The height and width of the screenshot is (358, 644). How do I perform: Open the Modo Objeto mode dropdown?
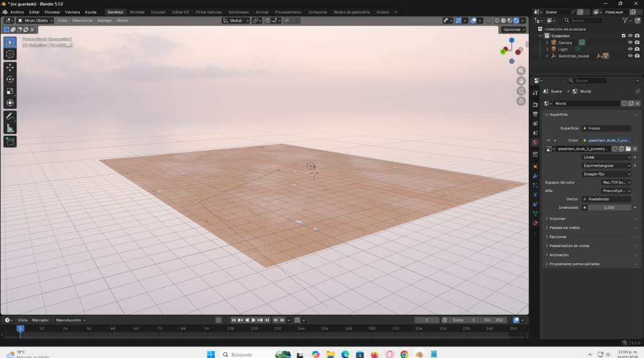(35, 21)
